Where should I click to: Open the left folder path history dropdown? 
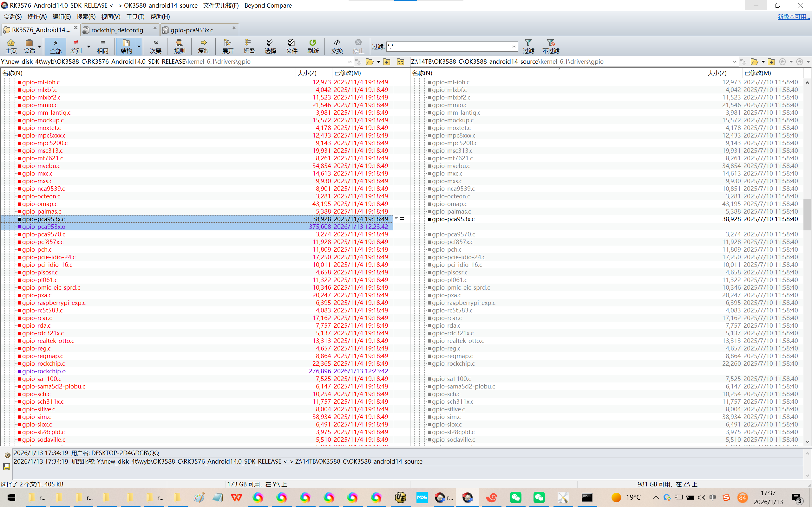pos(350,62)
